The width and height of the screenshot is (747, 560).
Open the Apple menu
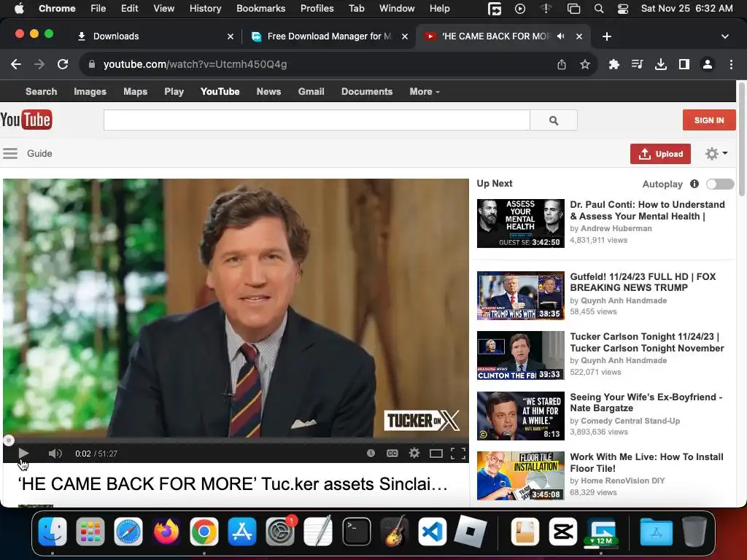click(18, 8)
